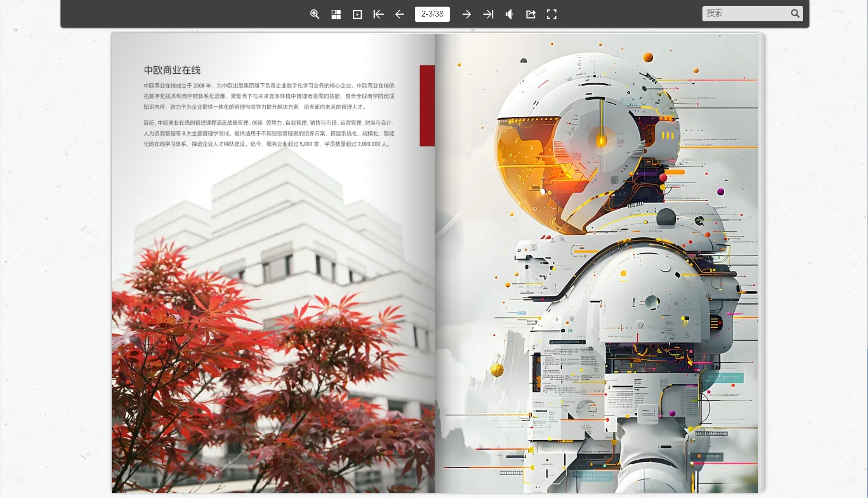Flip forward with right side chevron
This screenshot has height=498, width=868.
click(x=853, y=262)
